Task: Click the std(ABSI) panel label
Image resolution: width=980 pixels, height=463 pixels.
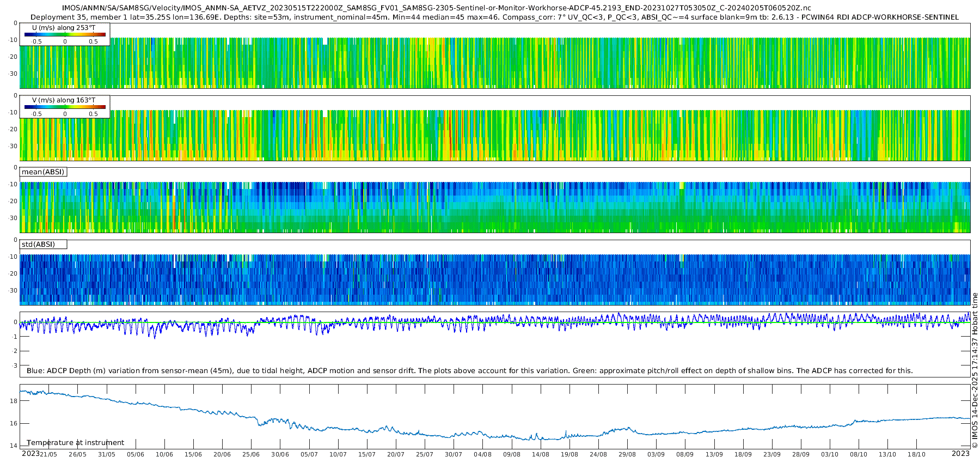Action: point(38,245)
